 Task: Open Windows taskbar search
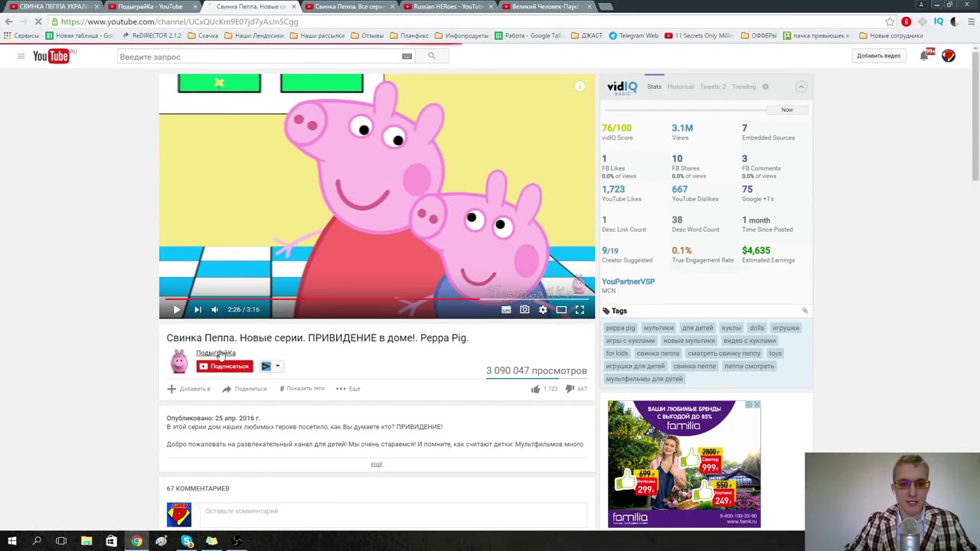[x=37, y=541]
